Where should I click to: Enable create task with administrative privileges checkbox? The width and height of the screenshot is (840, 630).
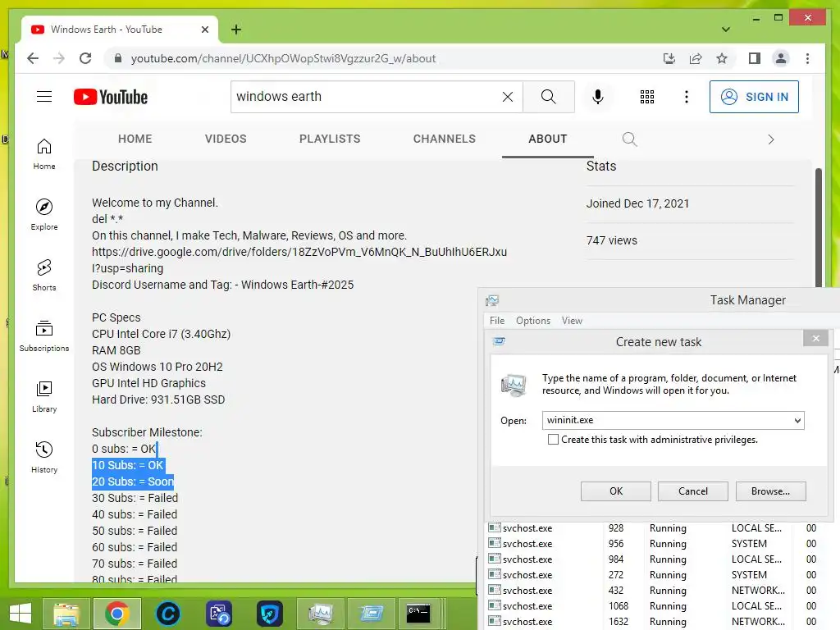tap(553, 440)
